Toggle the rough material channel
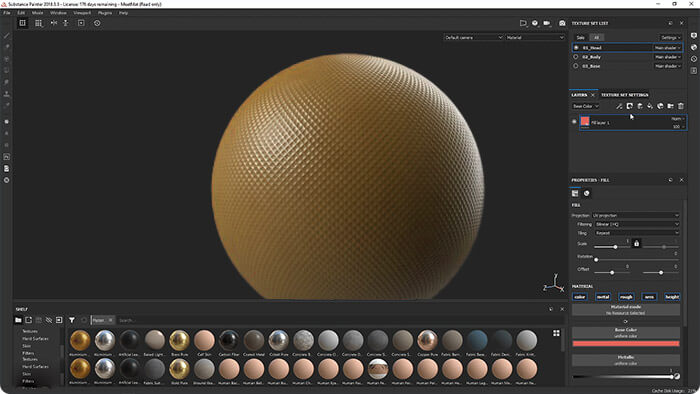The width and height of the screenshot is (700, 394). 626,297
